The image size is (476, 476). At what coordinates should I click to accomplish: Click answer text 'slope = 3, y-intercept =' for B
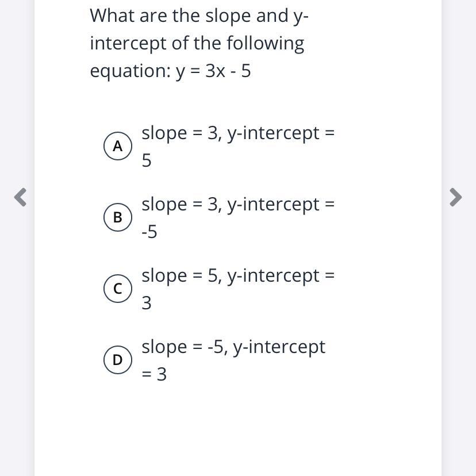coord(238,204)
